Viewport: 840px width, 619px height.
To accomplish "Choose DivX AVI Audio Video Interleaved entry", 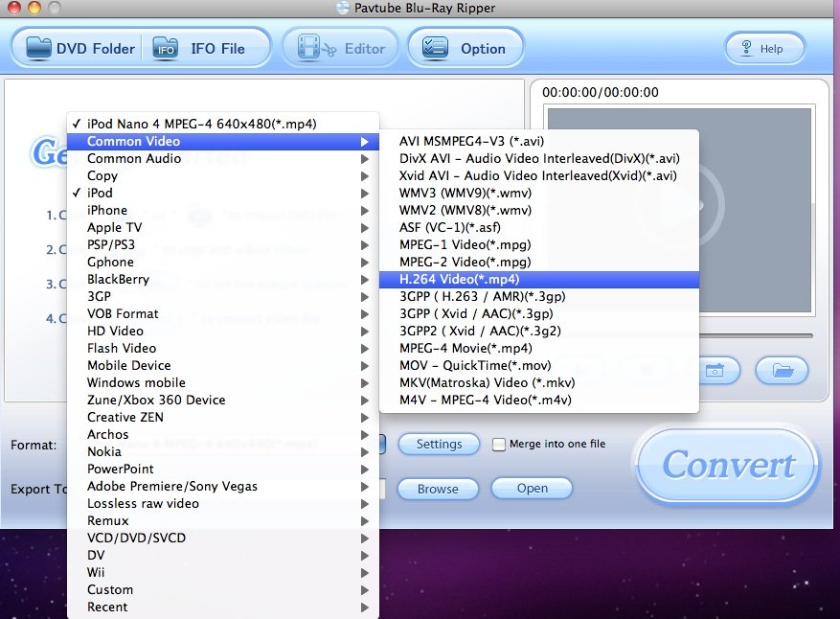I will pyautogui.click(x=539, y=159).
